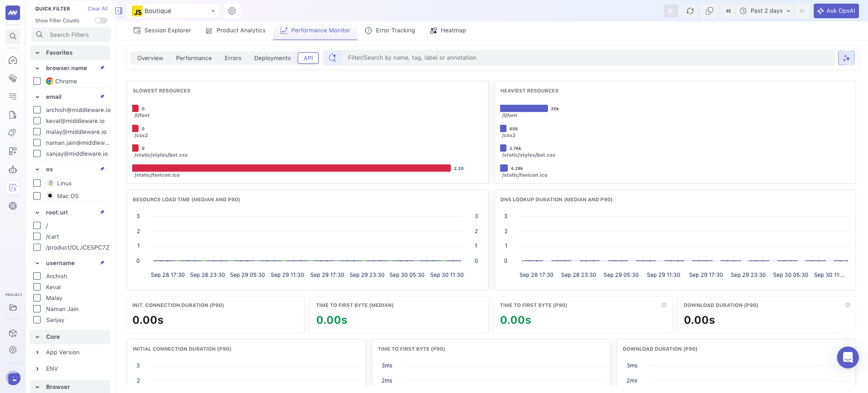The width and height of the screenshot is (868, 393).
Task: Open the settings gear in the left navigation rail
Action: click(x=13, y=350)
